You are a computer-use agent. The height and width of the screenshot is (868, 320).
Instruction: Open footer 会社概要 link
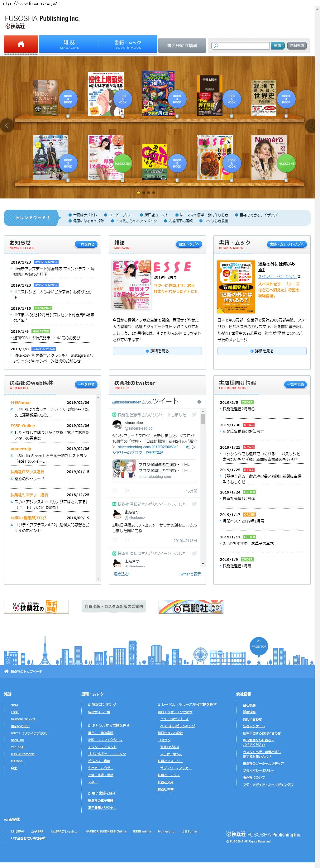tap(249, 705)
